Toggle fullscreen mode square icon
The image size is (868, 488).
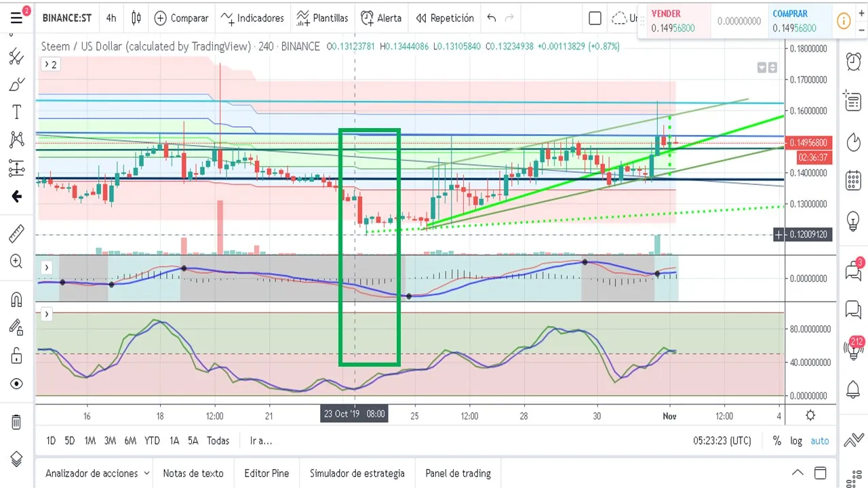pos(595,18)
